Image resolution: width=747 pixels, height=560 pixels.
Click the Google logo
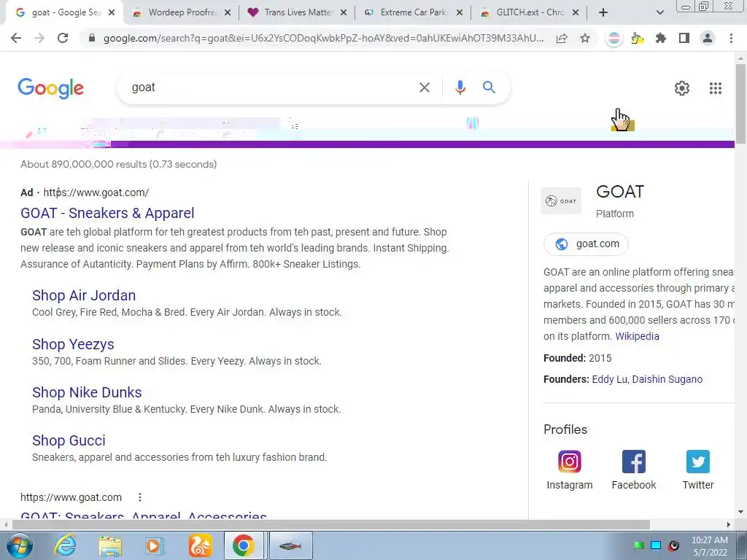tap(50, 88)
